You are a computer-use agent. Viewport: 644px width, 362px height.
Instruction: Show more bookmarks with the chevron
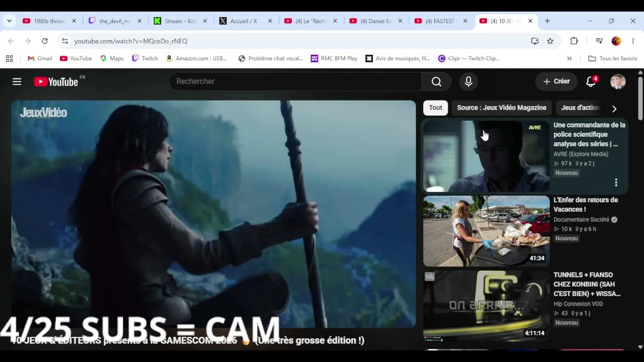point(569,58)
